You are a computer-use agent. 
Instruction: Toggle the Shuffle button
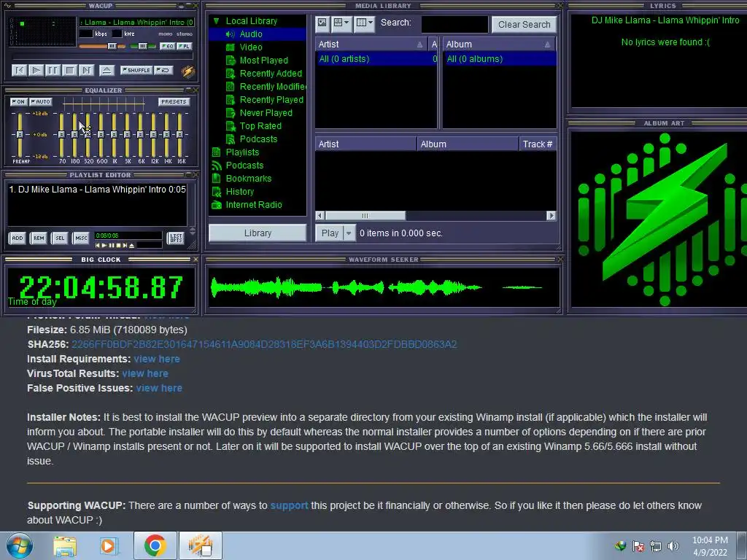point(136,70)
